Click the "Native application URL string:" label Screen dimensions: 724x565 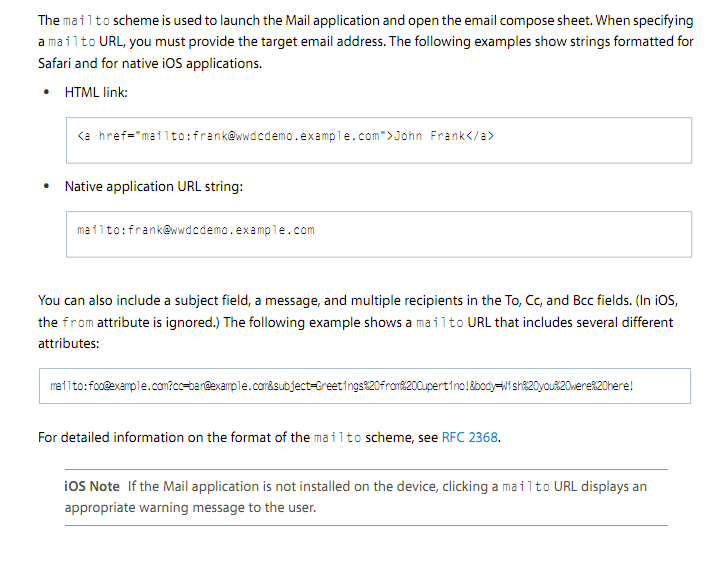click(154, 186)
